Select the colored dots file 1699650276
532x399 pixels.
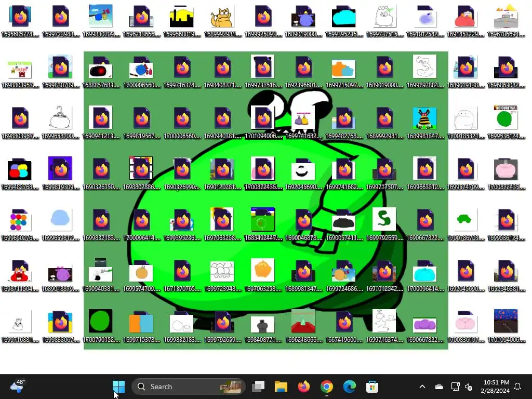(x=20, y=224)
